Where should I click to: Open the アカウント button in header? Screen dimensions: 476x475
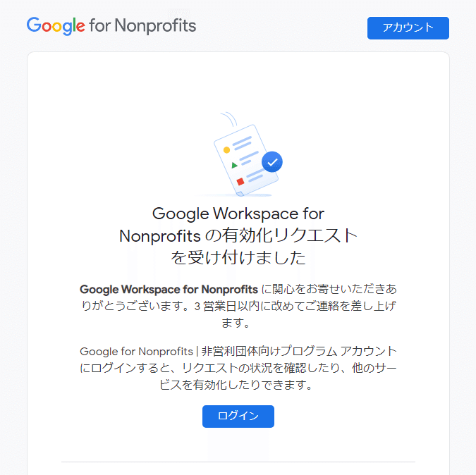click(408, 28)
